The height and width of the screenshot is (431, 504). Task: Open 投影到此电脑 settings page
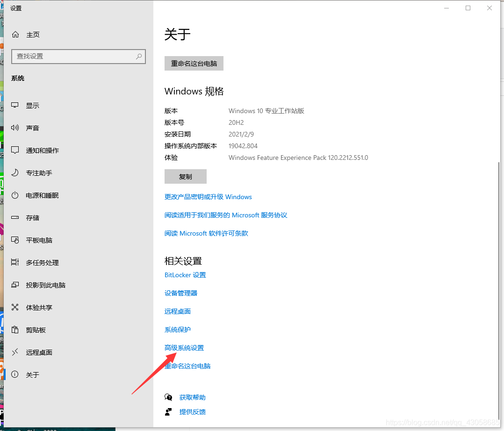click(x=46, y=285)
